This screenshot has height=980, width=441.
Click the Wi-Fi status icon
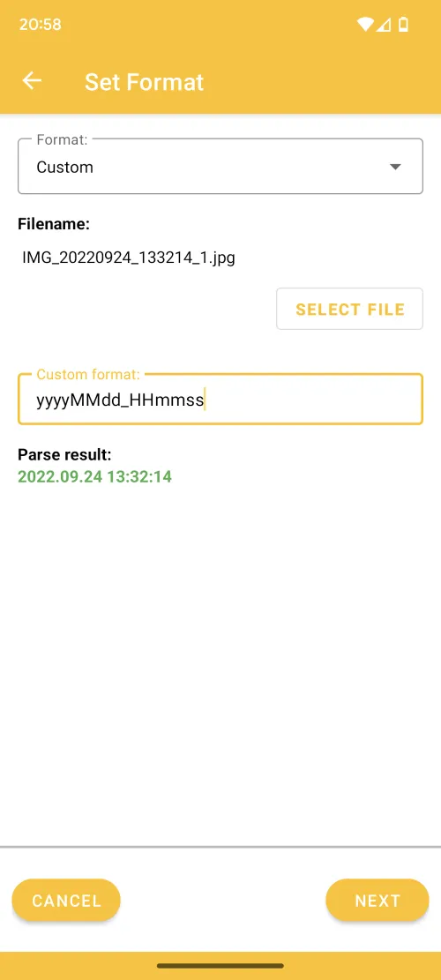[x=365, y=25]
